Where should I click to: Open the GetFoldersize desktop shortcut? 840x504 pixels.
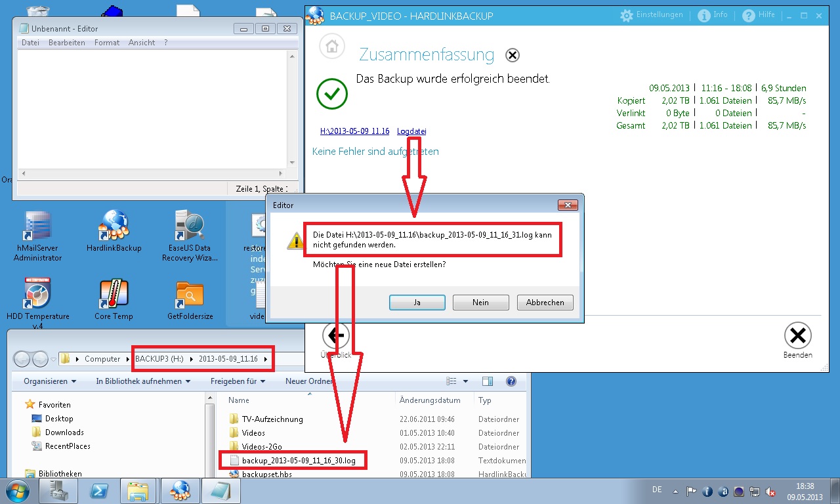[190, 299]
